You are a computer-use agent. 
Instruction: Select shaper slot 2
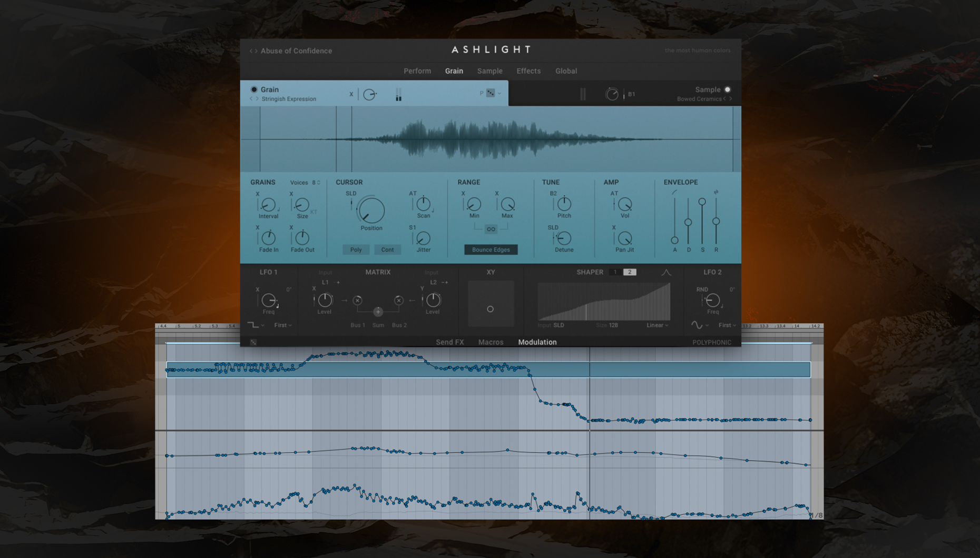tap(629, 272)
